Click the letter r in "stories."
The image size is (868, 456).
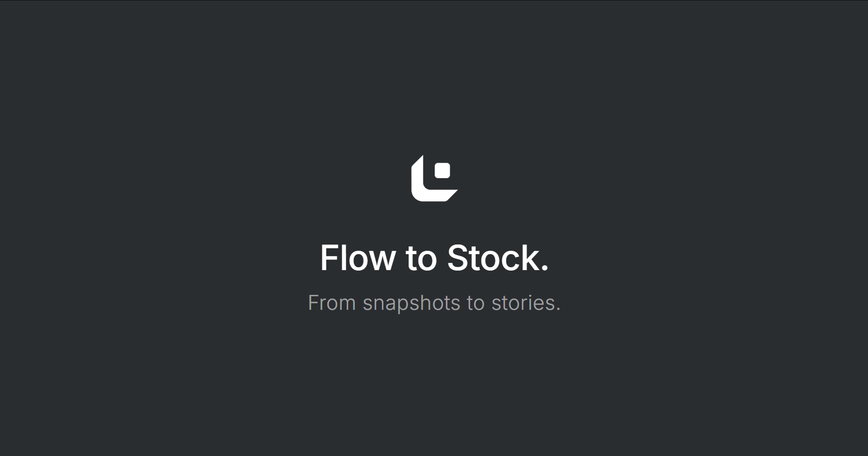tap(525, 305)
